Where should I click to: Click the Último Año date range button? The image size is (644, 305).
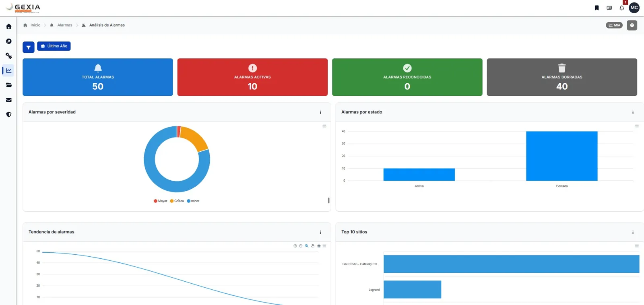(54, 46)
